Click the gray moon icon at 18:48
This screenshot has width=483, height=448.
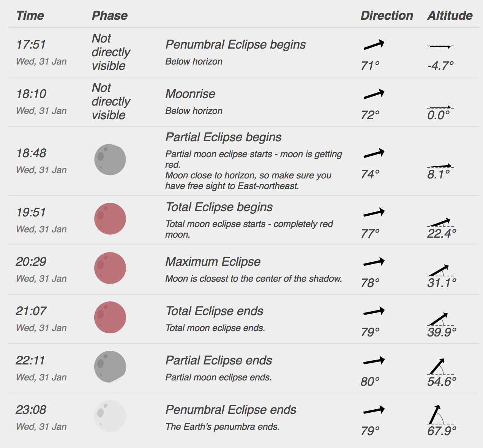(110, 159)
